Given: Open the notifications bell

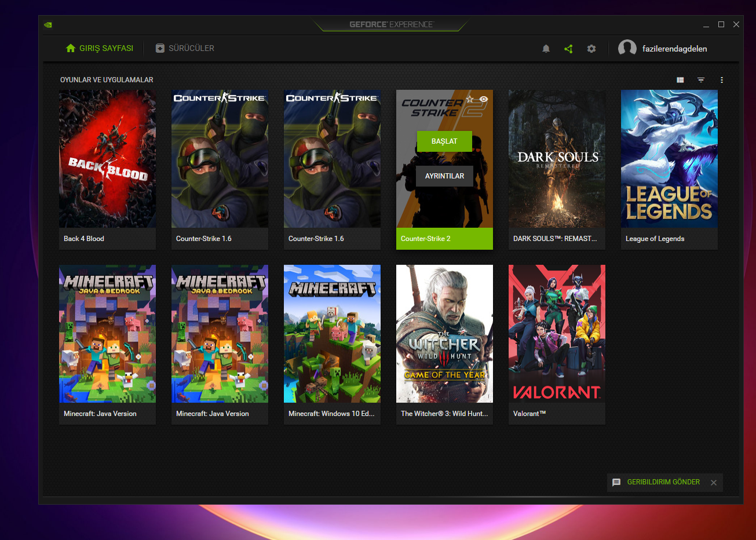Looking at the screenshot, I should 546,49.
